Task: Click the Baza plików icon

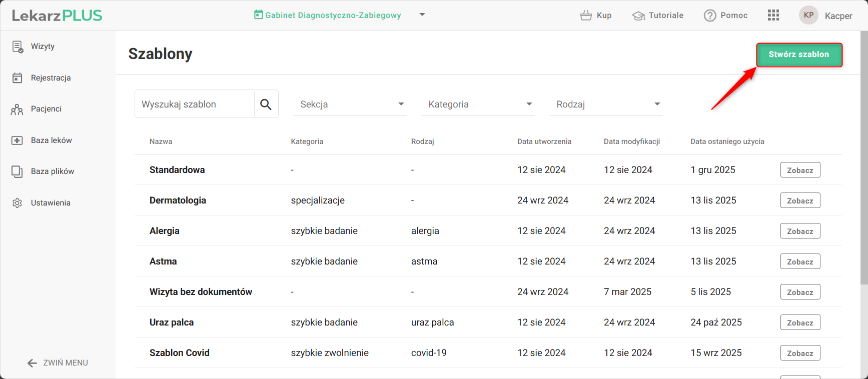Action: click(17, 171)
